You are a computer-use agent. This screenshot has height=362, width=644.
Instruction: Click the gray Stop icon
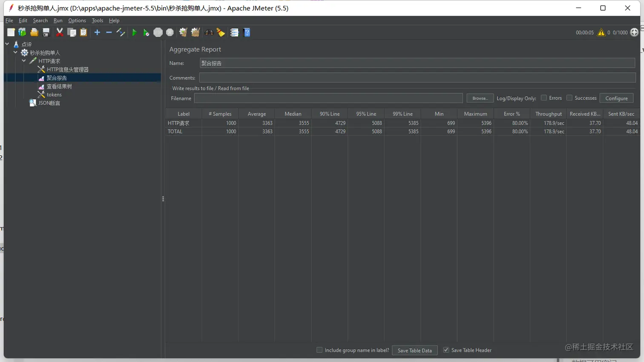coord(158,32)
